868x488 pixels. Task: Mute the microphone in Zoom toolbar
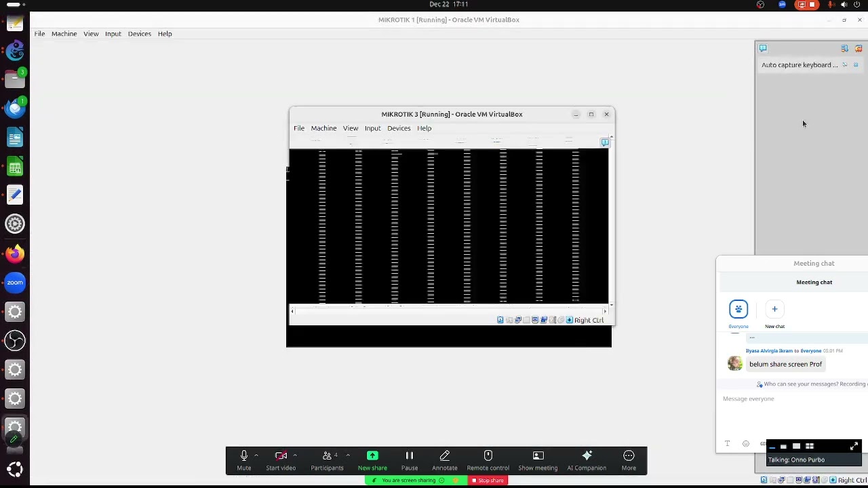coord(244,460)
